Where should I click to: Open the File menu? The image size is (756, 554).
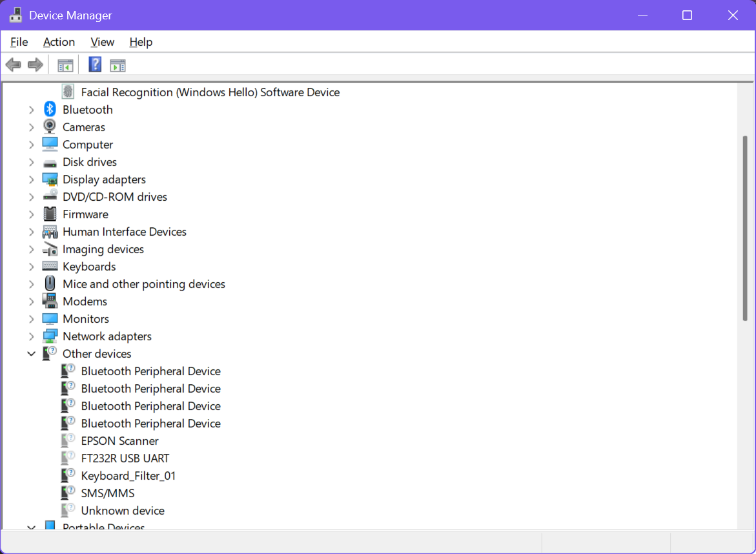19,42
